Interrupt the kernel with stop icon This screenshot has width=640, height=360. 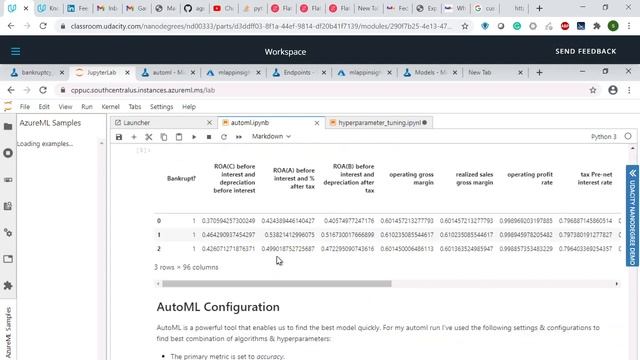pyautogui.click(x=209, y=137)
